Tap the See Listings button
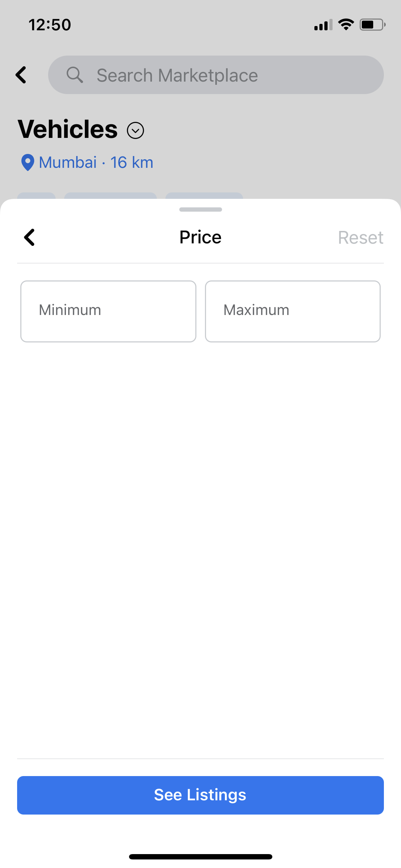The image size is (401, 868). pos(200,795)
